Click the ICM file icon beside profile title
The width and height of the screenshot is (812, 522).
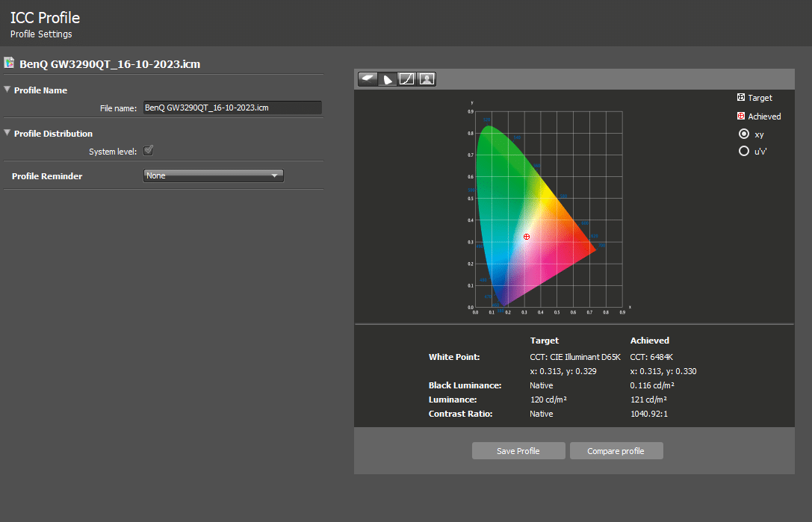click(x=10, y=63)
